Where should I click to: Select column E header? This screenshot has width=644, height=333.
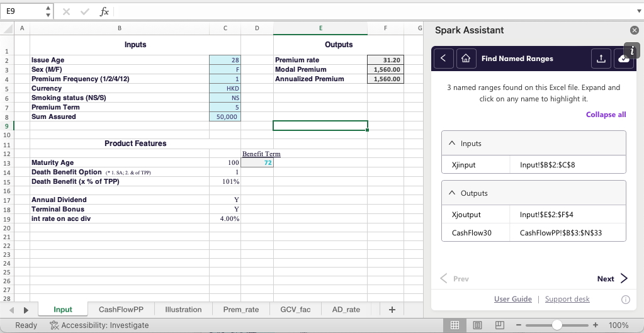click(320, 28)
